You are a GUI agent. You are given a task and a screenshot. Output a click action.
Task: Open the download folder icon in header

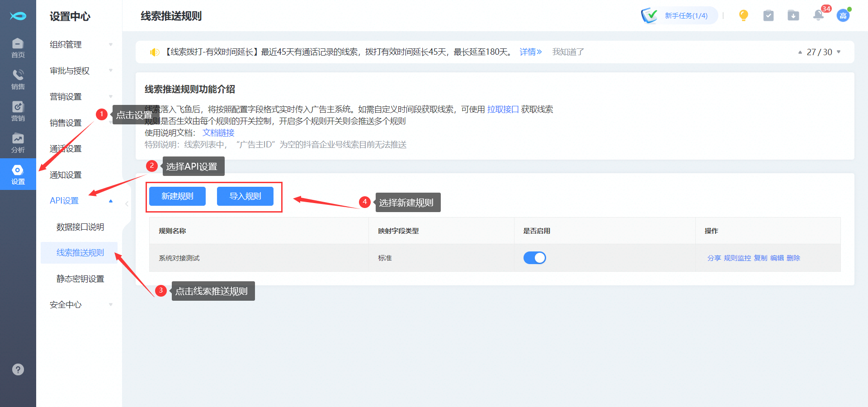click(x=793, y=16)
